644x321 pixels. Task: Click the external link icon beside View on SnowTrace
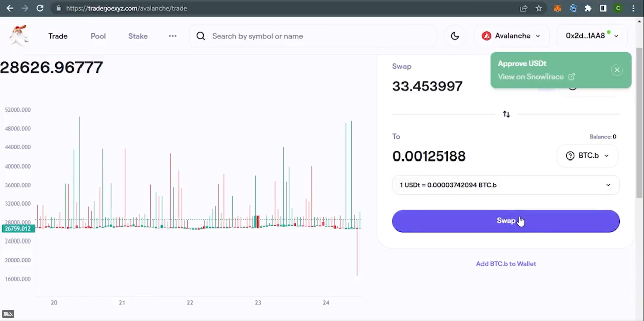(572, 77)
